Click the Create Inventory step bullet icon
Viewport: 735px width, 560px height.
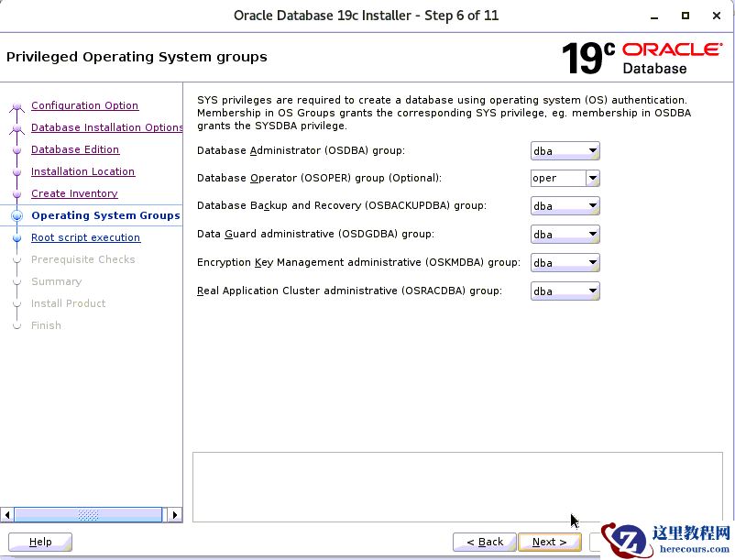tap(16, 194)
